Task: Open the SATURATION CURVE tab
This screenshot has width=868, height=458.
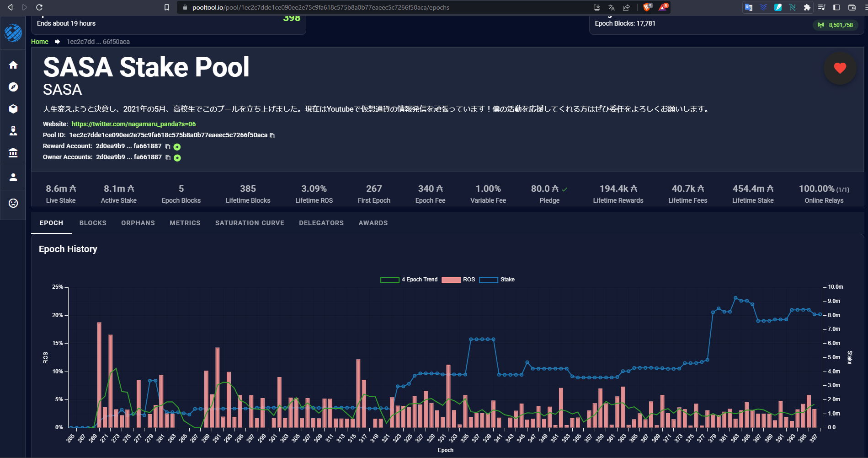Action: [x=250, y=223]
